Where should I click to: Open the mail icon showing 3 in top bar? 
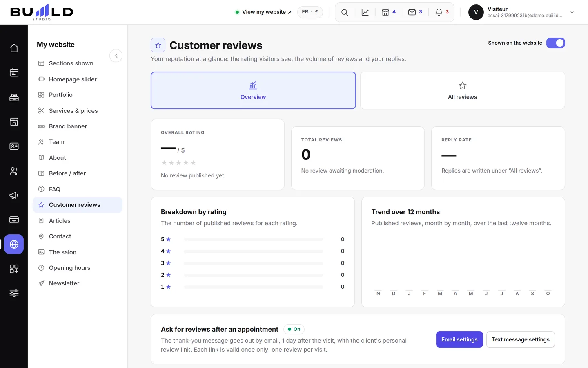415,12
